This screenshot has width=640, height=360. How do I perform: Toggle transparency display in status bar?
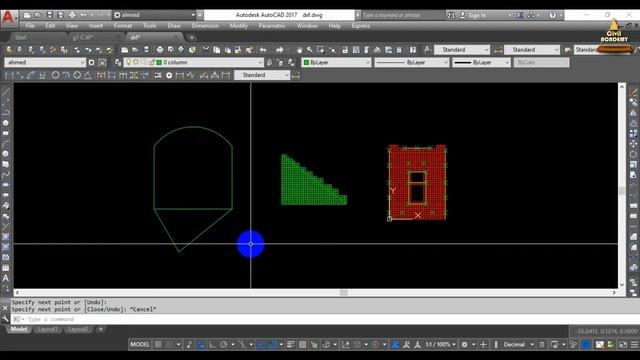(x=302, y=344)
